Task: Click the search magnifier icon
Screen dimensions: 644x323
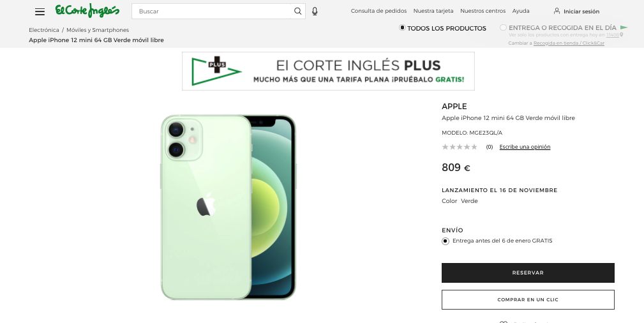Action: coord(298,11)
